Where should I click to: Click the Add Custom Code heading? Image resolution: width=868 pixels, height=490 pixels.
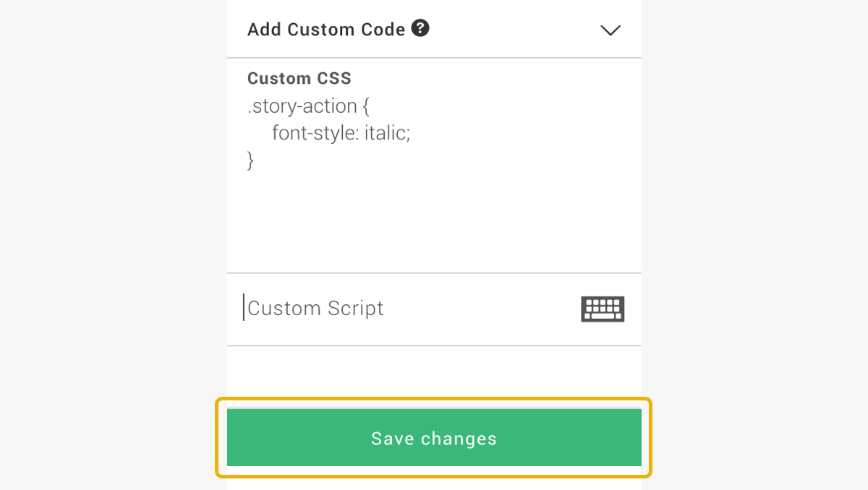326,30
